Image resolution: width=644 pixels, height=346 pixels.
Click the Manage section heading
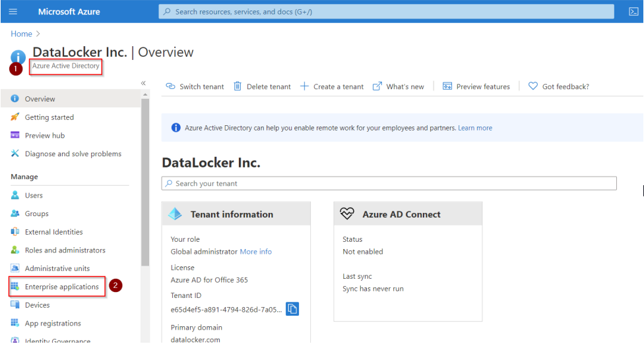24,177
